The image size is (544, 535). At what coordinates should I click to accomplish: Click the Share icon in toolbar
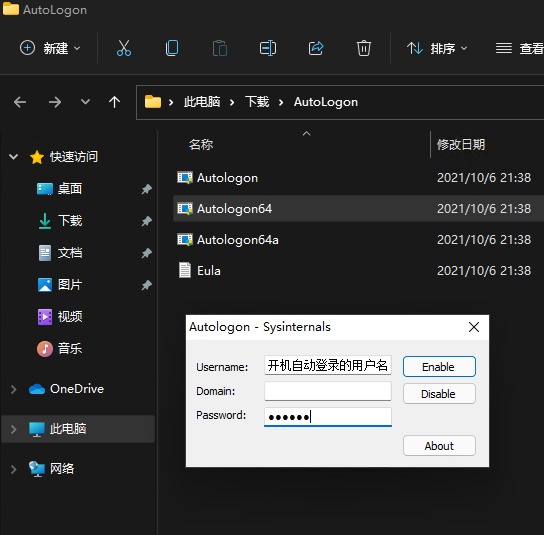pos(316,48)
